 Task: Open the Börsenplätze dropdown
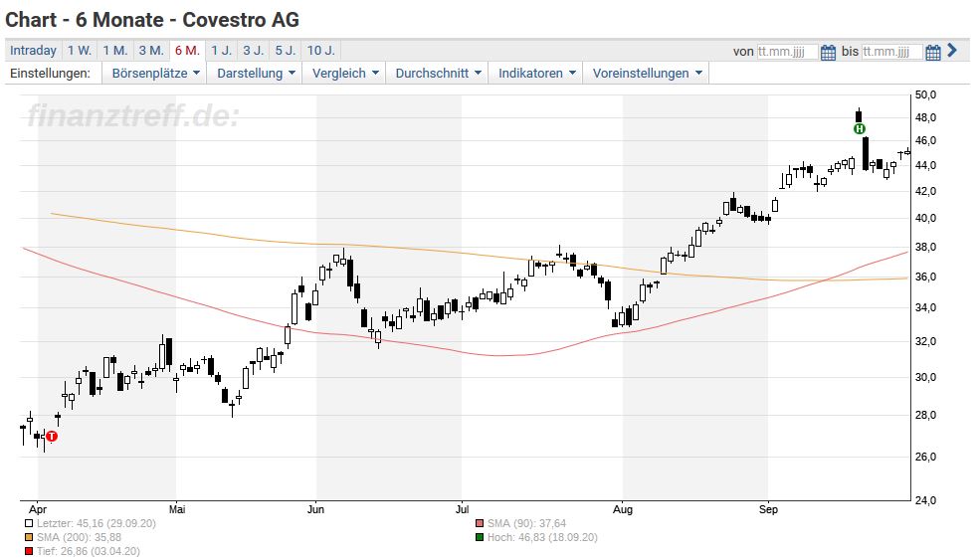coord(155,73)
